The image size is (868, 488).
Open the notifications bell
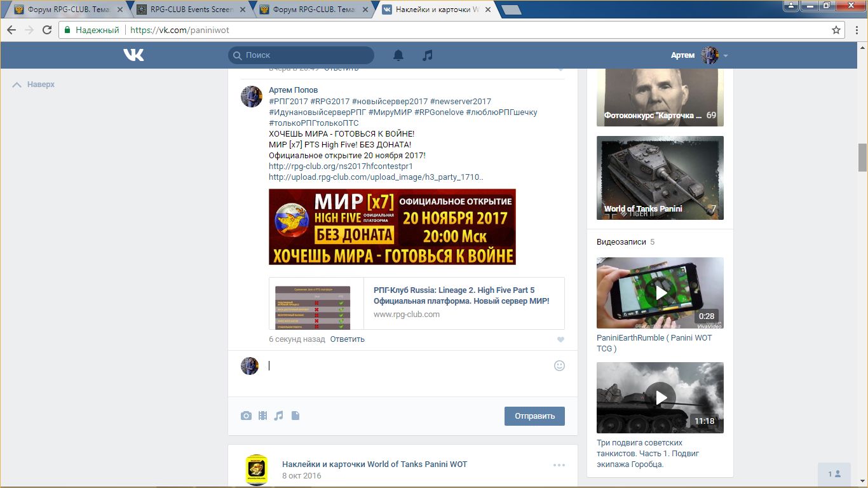[398, 55]
